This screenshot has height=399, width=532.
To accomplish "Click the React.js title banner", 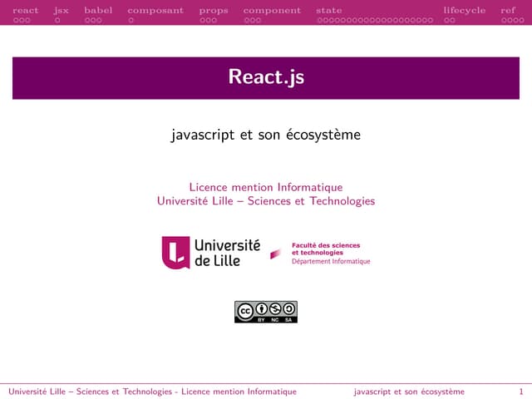I will (266, 77).
